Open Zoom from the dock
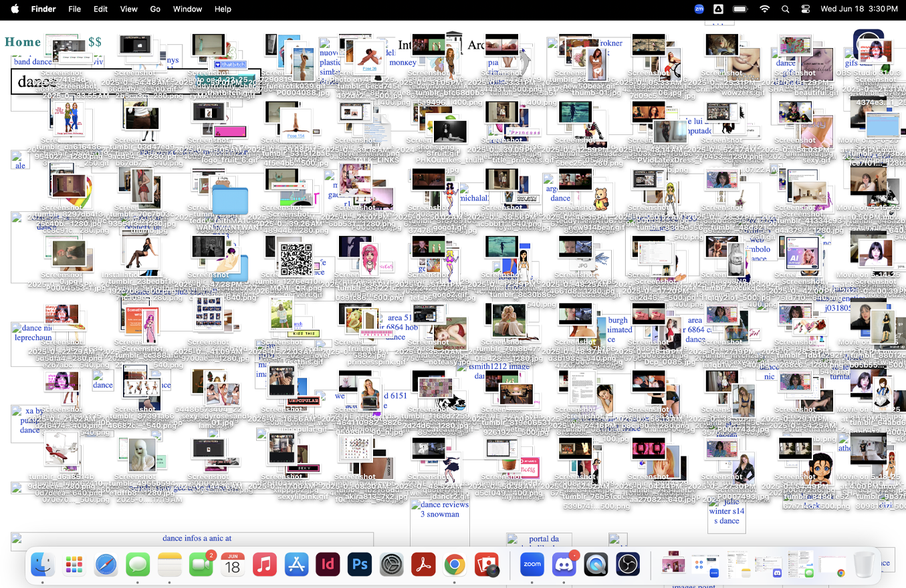The image size is (906, 588). click(x=532, y=565)
